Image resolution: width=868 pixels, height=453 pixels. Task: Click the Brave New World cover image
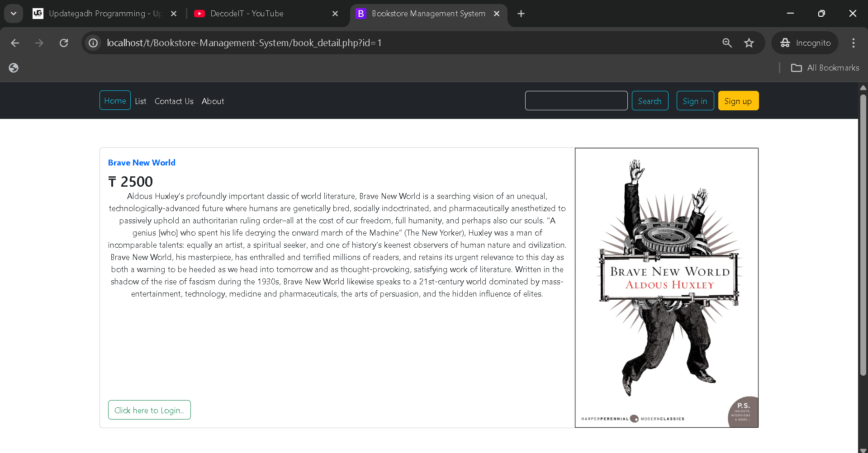pos(666,288)
